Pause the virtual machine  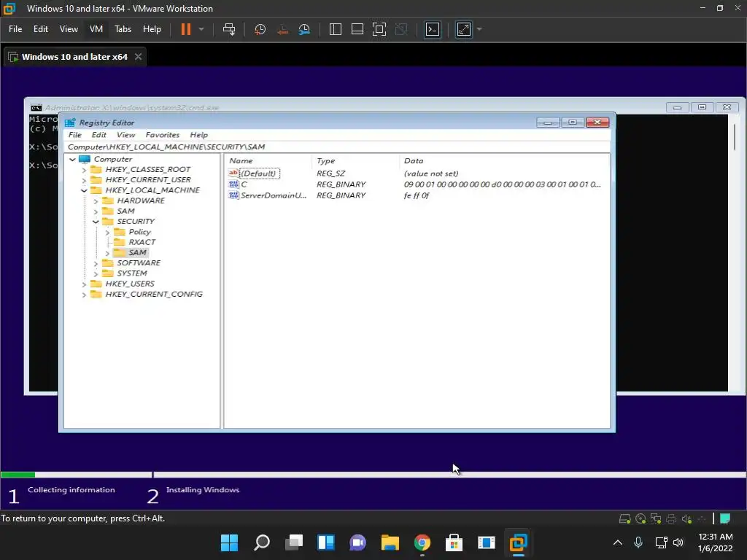(x=186, y=29)
